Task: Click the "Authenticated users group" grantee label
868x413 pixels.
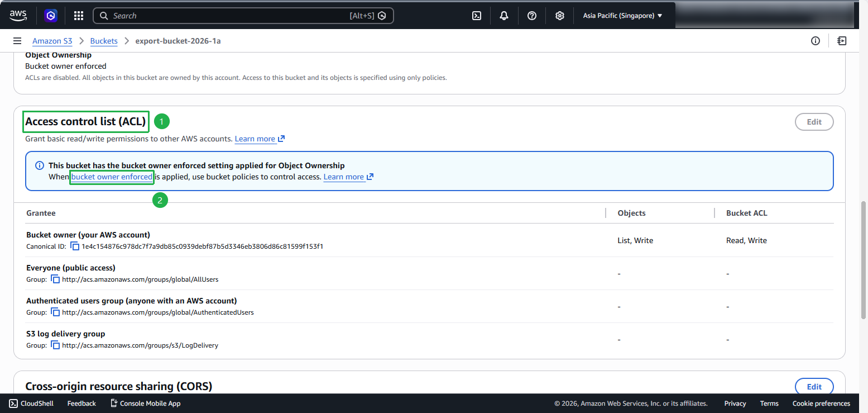Action: pyautogui.click(x=132, y=301)
